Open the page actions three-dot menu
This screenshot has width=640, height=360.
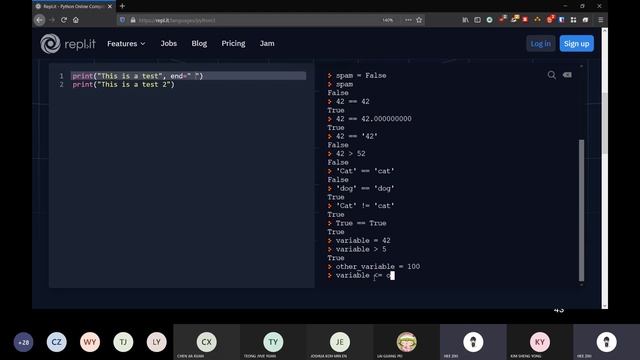point(408,20)
